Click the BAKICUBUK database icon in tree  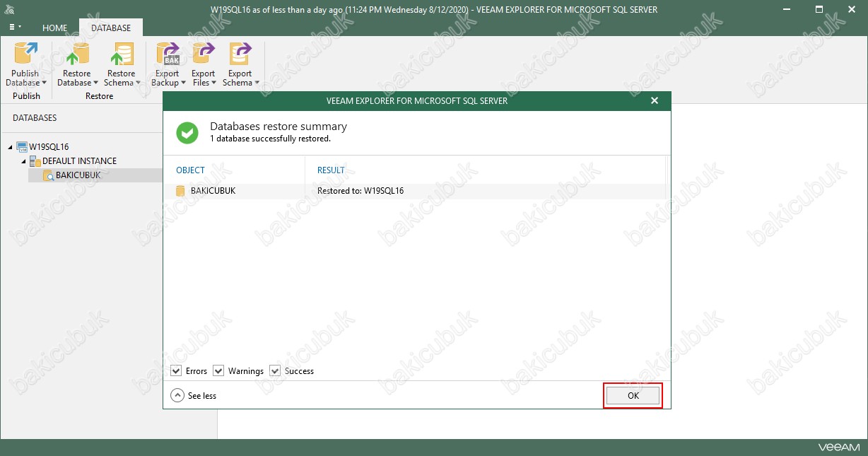coord(48,175)
